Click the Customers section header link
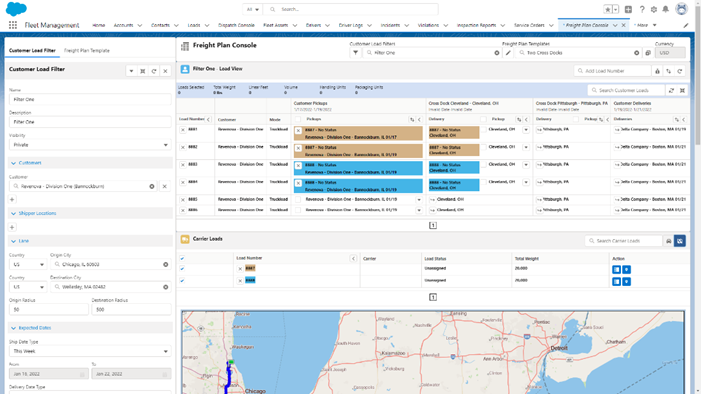Viewport: 701px width, 394px height. click(x=30, y=163)
